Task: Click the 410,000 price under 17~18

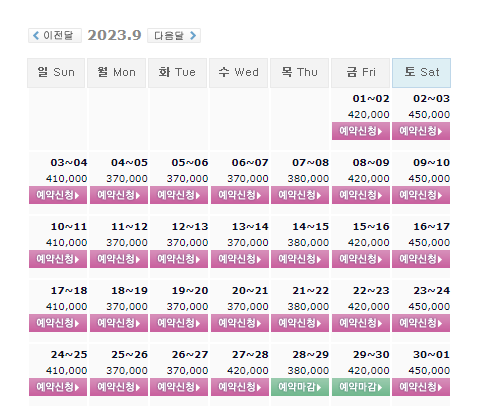Action: (66, 307)
